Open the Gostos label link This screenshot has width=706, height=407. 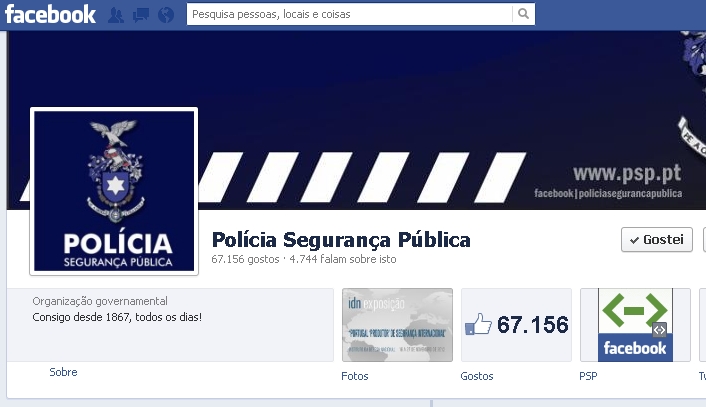point(477,376)
